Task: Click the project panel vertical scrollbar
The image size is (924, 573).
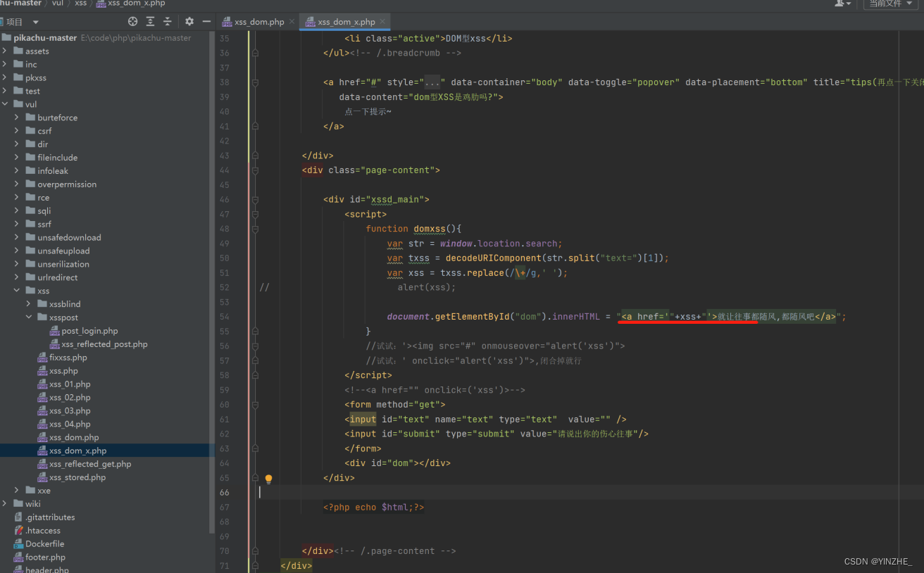Action: pos(213,282)
